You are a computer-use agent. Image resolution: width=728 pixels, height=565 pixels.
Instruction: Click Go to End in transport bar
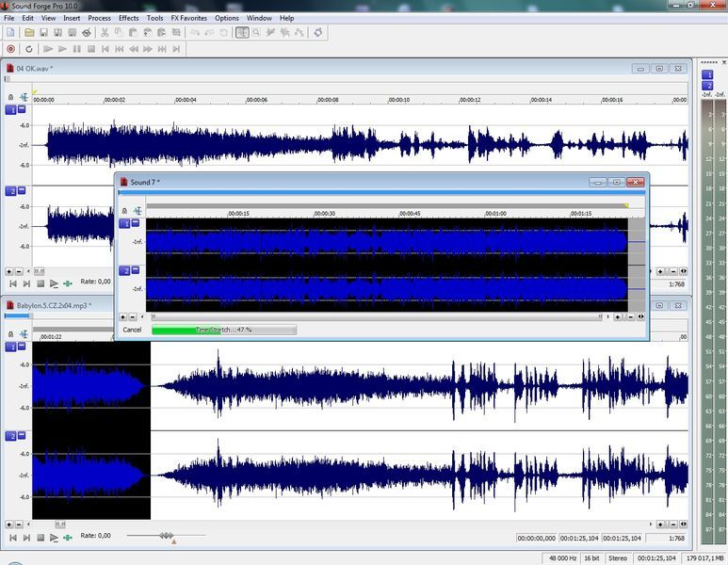tap(176, 49)
